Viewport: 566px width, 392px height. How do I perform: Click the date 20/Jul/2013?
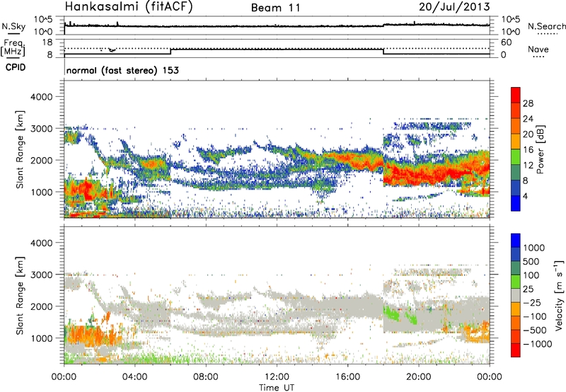454,7
